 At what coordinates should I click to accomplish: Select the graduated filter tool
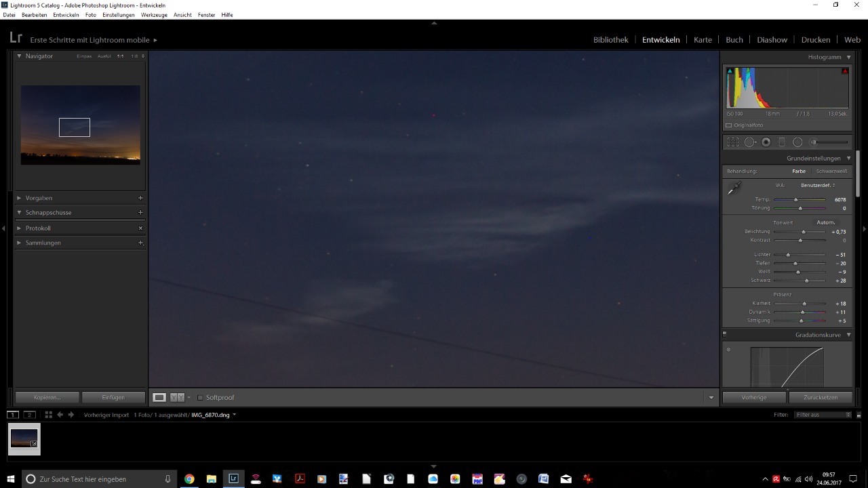click(782, 142)
